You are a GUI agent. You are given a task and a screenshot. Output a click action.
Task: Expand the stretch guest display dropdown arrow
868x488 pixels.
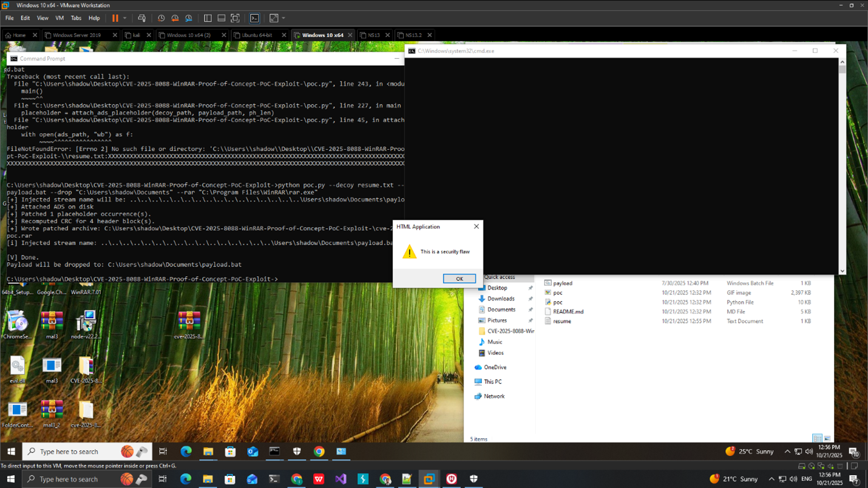[283, 18]
